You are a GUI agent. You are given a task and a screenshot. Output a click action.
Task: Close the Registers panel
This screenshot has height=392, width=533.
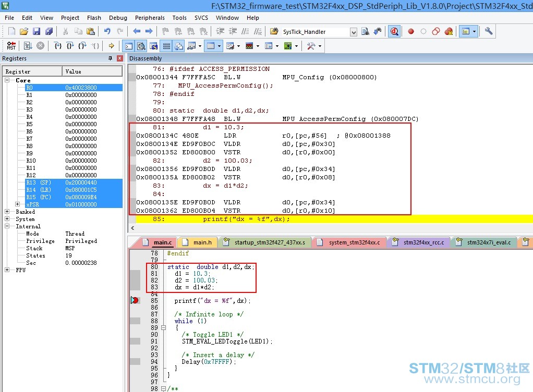coord(119,58)
